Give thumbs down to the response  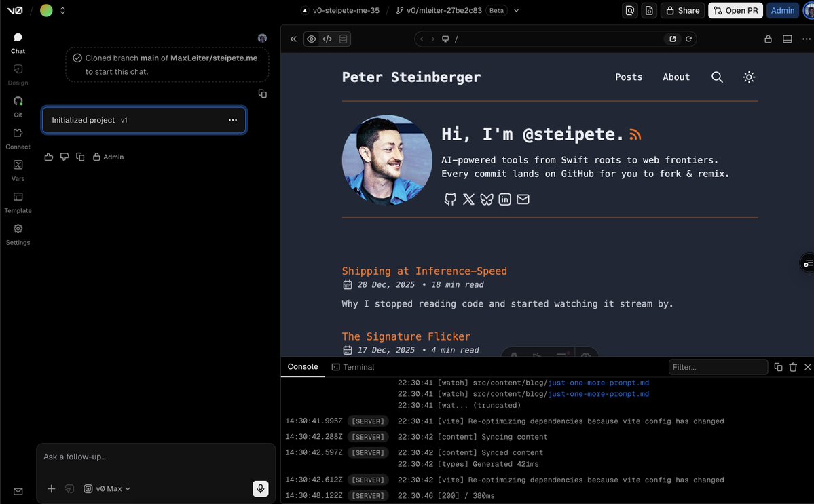[64, 157]
